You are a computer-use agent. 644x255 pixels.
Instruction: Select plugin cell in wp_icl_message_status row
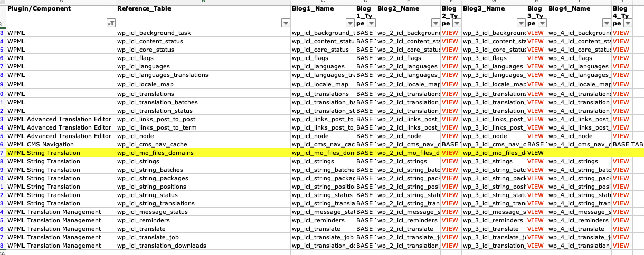pos(61,212)
